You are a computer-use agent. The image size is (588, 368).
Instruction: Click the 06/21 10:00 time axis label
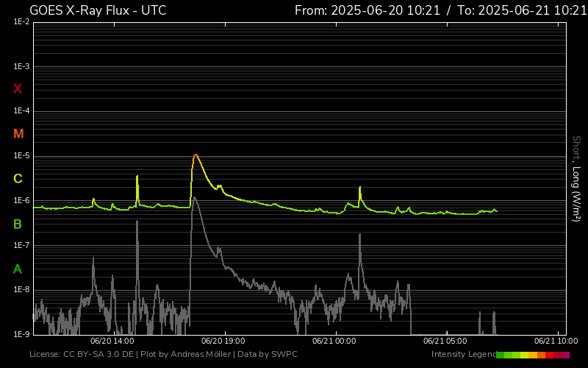pos(556,342)
